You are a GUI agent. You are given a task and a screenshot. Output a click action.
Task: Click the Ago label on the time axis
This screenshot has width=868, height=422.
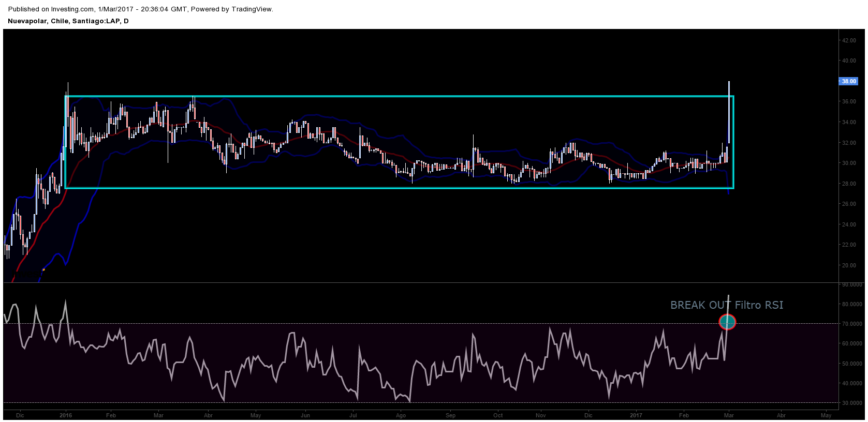tap(401, 415)
